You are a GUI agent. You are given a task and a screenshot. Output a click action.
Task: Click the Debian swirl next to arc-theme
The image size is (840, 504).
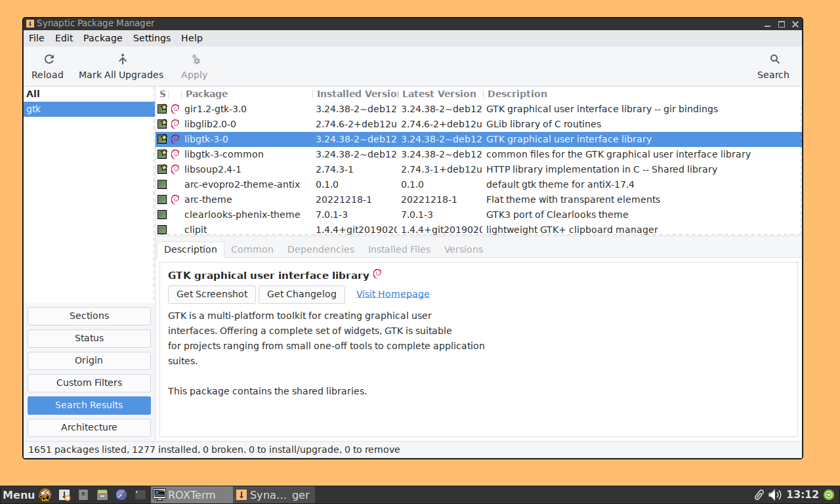click(x=175, y=199)
